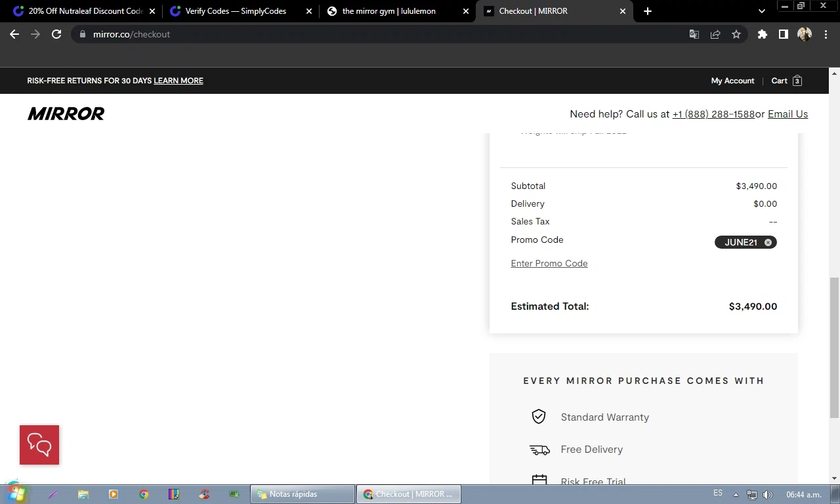The image size is (840, 504).
Task: Switch to the Notas rápidas taskbar window
Action: [303, 494]
